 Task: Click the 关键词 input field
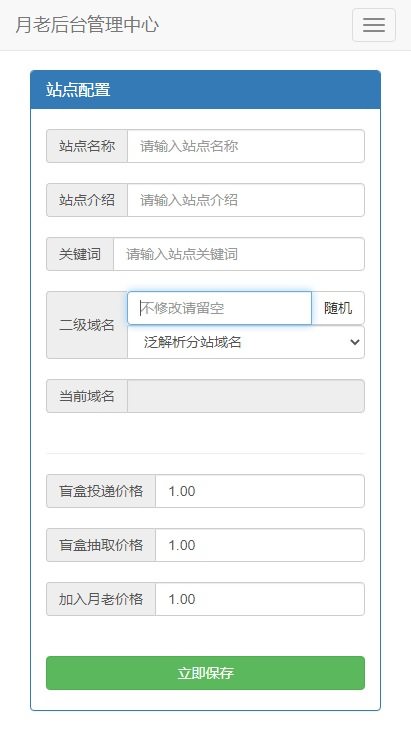pos(239,254)
